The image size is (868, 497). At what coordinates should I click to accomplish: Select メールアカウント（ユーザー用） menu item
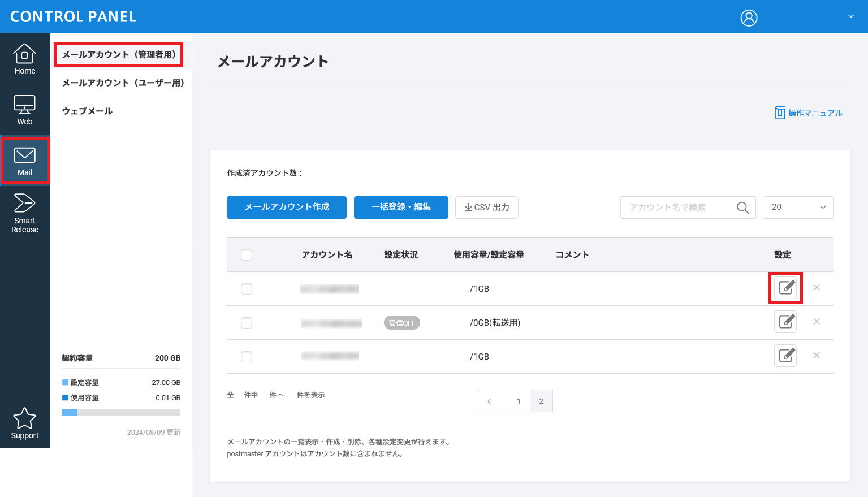123,83
